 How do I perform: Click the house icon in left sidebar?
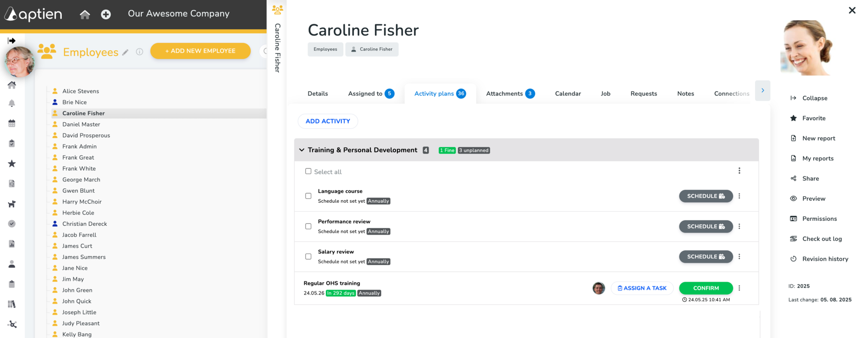12,85
